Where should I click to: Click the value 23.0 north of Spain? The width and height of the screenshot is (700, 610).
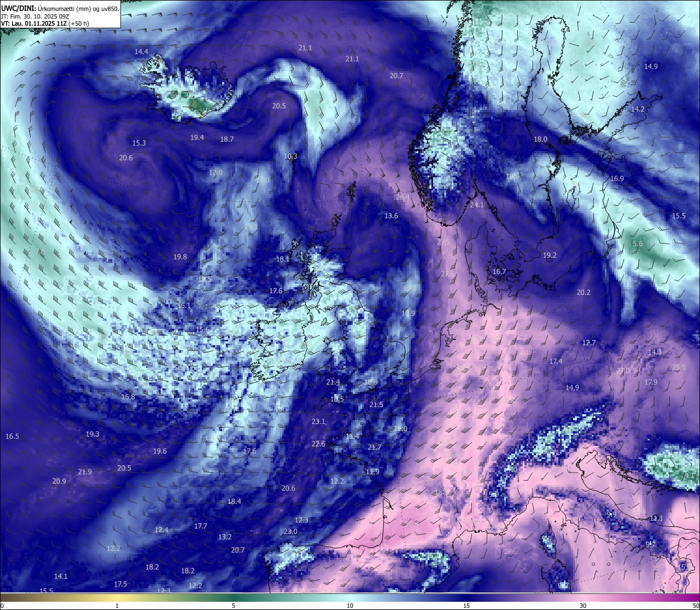click(x=290, y=531)
